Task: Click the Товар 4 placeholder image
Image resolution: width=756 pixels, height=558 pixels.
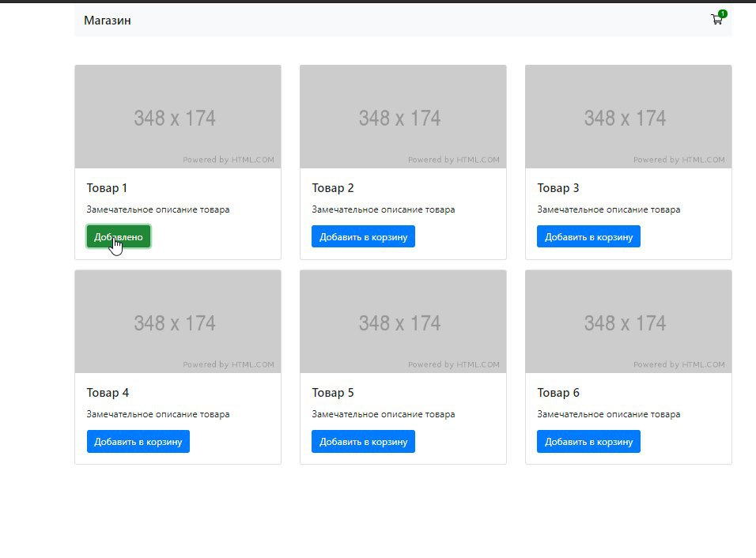Action: (x=178, y=322)
